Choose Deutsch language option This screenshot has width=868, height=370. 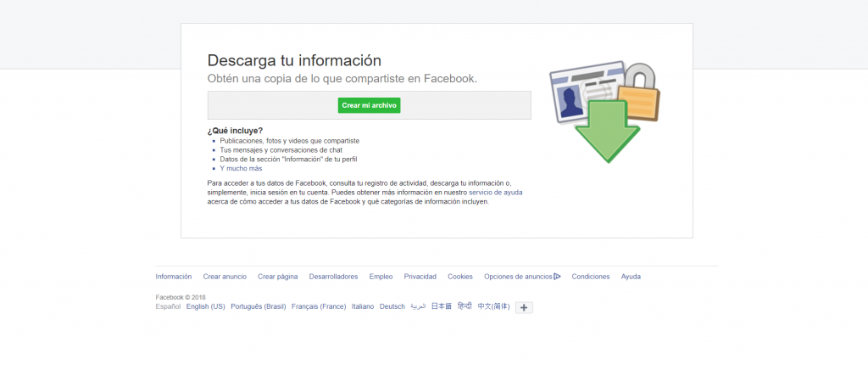click(x=392, y=306)
